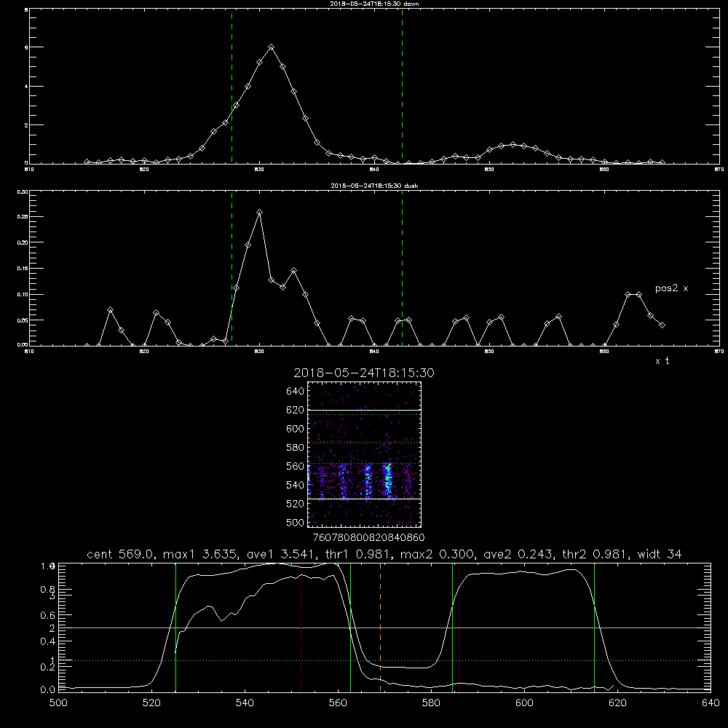Select the 'cent 569.0' value in the stats header
The width and height of the screenshot is (728, 728).
click(120, 554)
